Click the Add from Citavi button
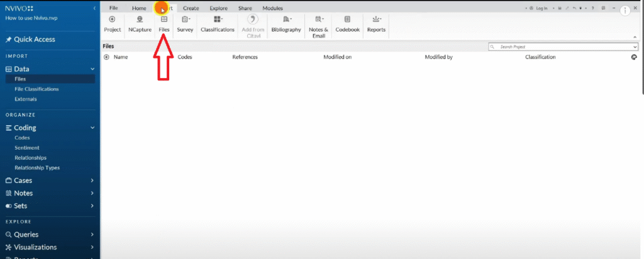Viewport: 644px width, 259px height. (x=253, y=26)
